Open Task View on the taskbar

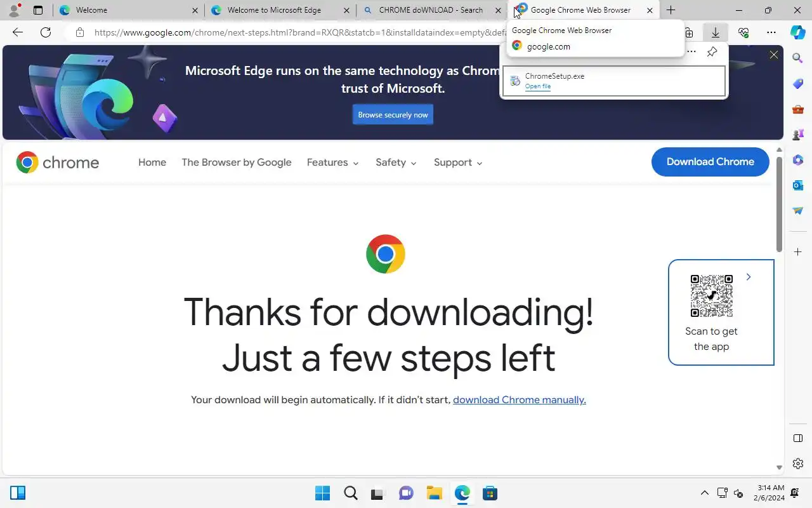click(x=378, y=493)
